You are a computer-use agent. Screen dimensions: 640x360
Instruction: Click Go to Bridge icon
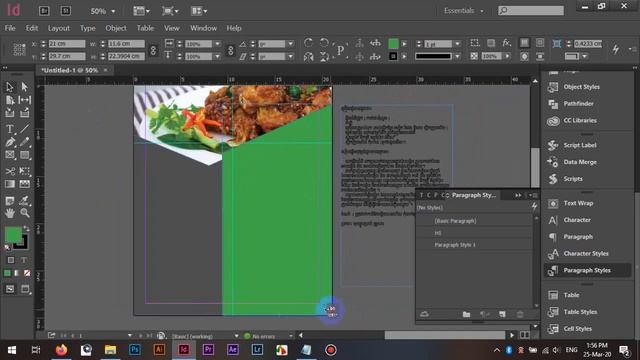tap(44, 11)
